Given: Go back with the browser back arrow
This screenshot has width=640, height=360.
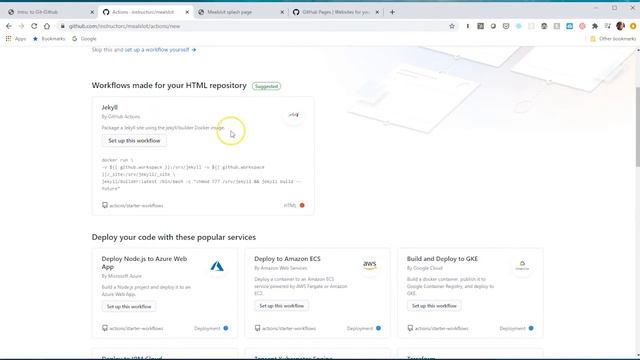Looking at the screenshot, I should pos(9,26).
